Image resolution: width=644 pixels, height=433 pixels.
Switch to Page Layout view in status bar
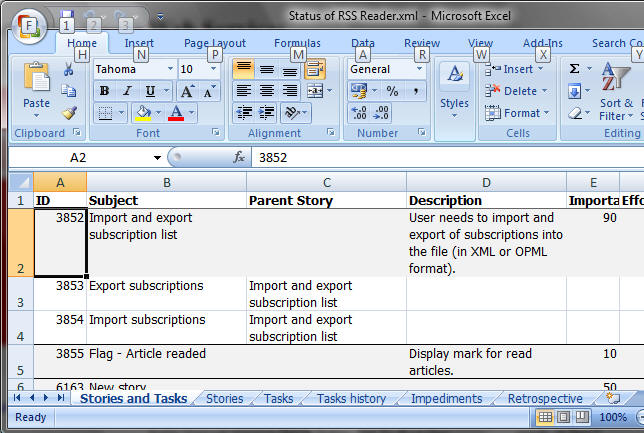(564, 417)
